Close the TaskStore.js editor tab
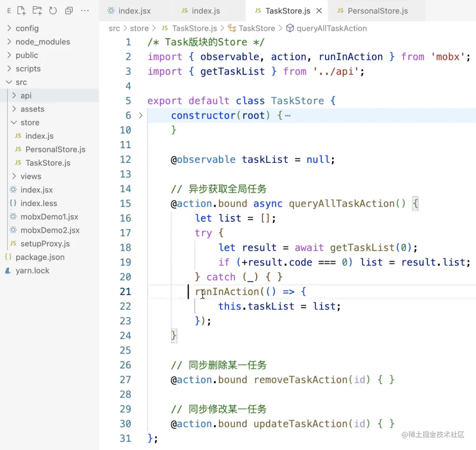Screen dimensions: 476x450 click(x=319, y=11)
